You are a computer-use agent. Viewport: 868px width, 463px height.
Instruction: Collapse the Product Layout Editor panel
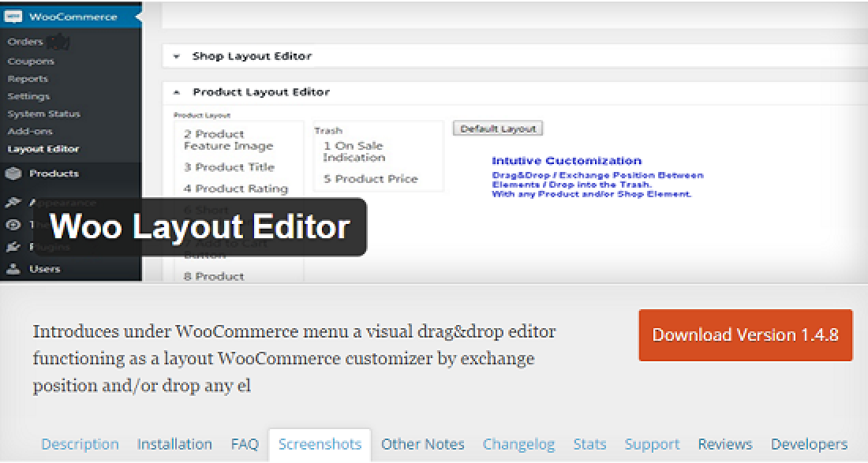[x=177, y=92]
